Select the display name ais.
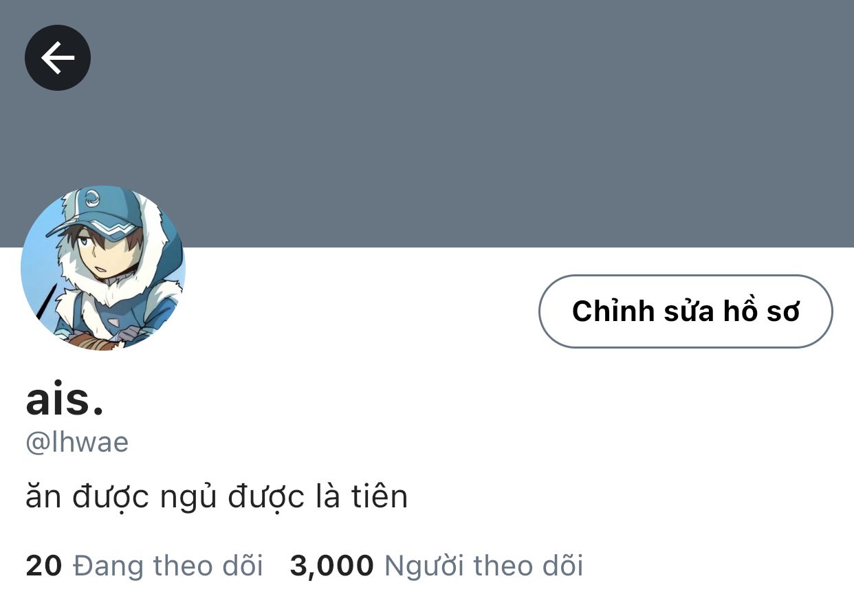854x616 pixels. click(x=65, y=401)
